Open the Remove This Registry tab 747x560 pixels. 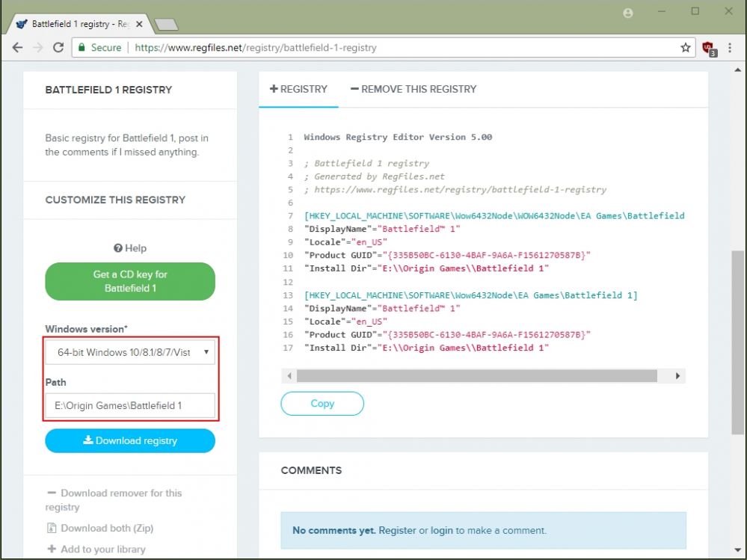(x=413, y=89)
